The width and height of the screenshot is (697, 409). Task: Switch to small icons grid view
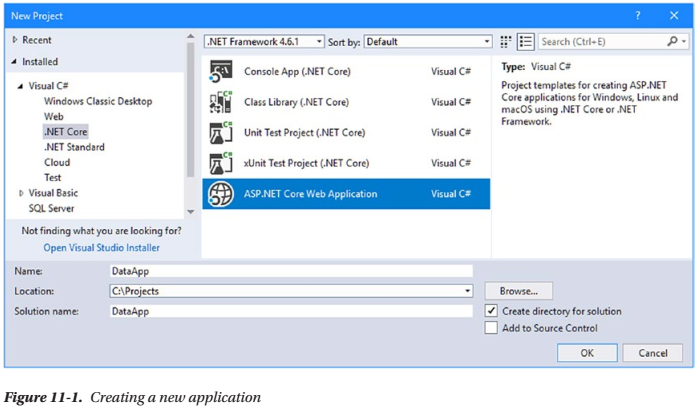[x=505, y=42]
